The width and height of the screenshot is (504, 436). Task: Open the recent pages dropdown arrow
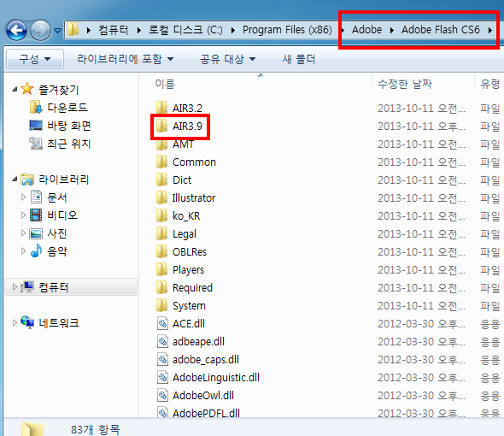pos(57,31)
